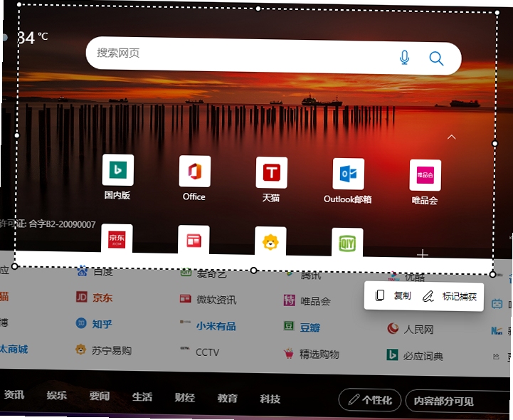The image size is (513, 420).
Task: Open the lion-face 苏宁 tile
Action: (x=270, y=241)
